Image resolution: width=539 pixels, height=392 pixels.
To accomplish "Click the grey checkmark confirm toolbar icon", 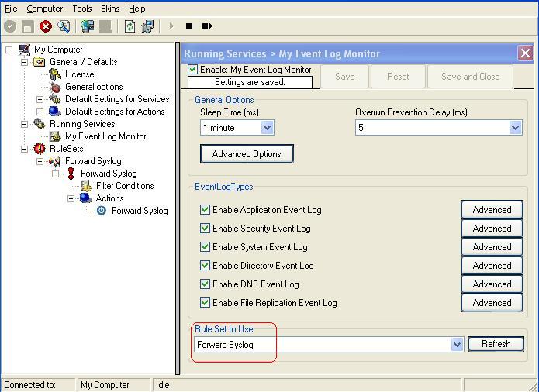I will 10,26.
